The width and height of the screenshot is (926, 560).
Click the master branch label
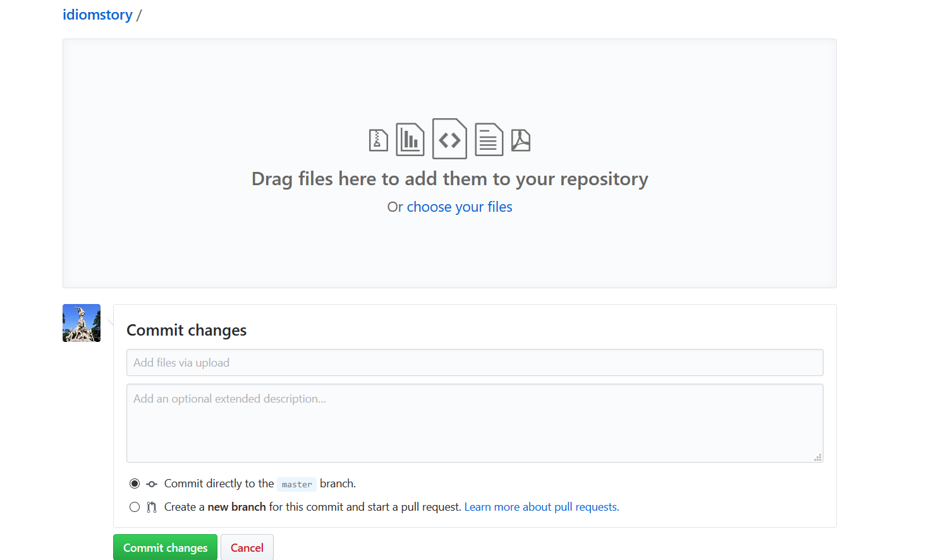click(296, 484)
